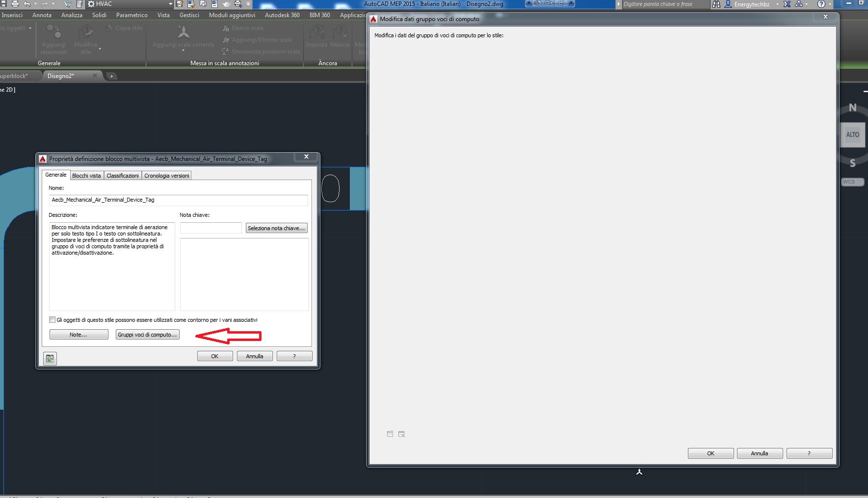Click the ? help button in Modifica dati dialog
Image resolution: width=868 pixels, height=498 pixels.
(809, 453)
